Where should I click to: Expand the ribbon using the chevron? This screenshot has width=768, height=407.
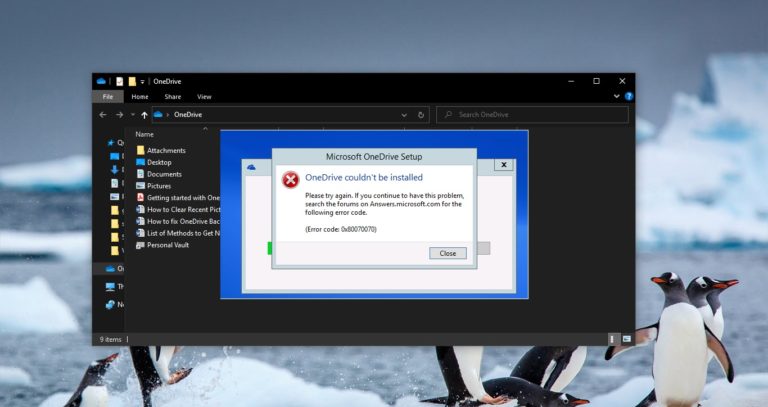[x=615, y=97]
